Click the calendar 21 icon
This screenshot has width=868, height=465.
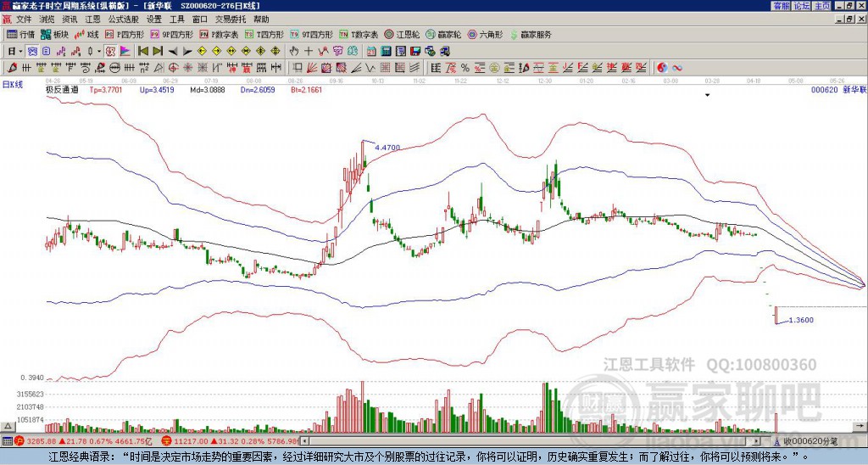(371, 52)
